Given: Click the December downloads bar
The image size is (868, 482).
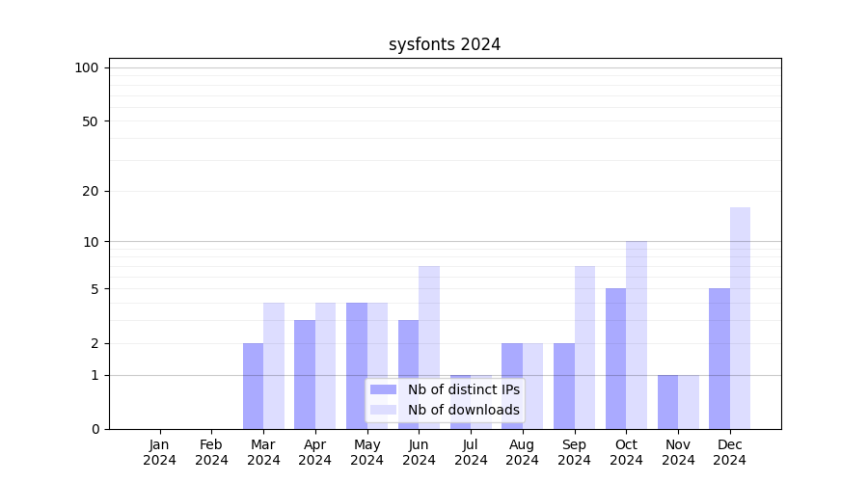Looking at the screenshot, I should point(740,318).
